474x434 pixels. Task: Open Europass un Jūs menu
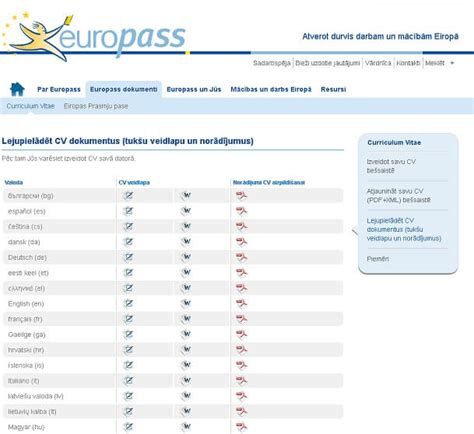pyautogui.click(x=194, y=89)
